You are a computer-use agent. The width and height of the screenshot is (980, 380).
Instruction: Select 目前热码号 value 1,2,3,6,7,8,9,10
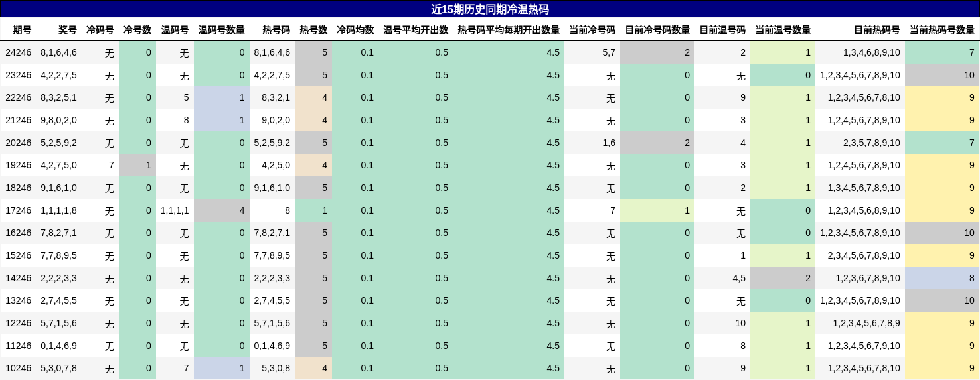[x=868, y=278]
